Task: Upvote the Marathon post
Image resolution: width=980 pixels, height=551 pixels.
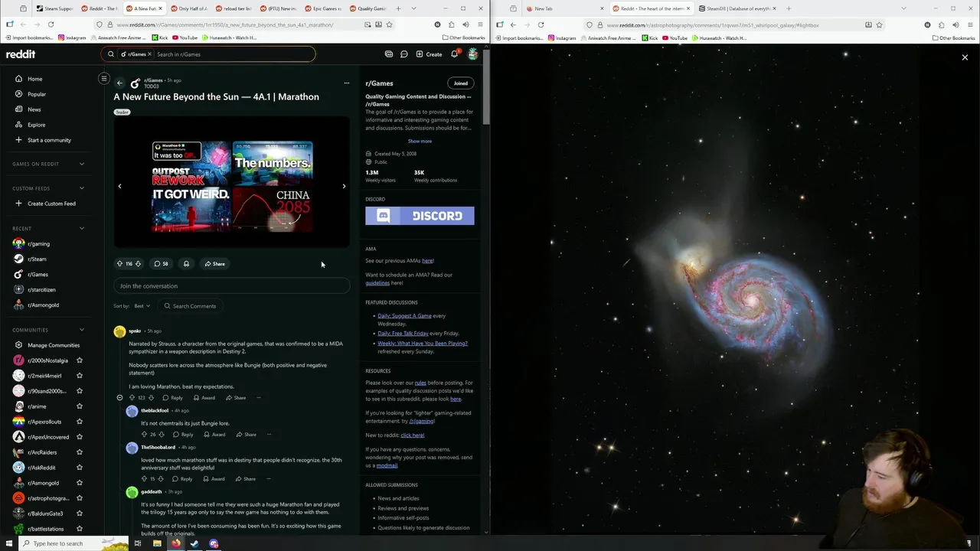Action: (x=119, y=264)
